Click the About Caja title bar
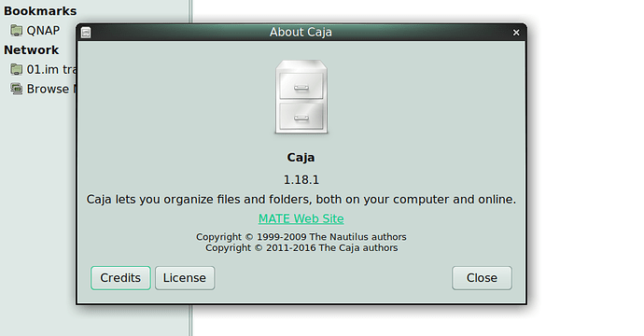Screen dimensions: 644x336 (301, 32)
